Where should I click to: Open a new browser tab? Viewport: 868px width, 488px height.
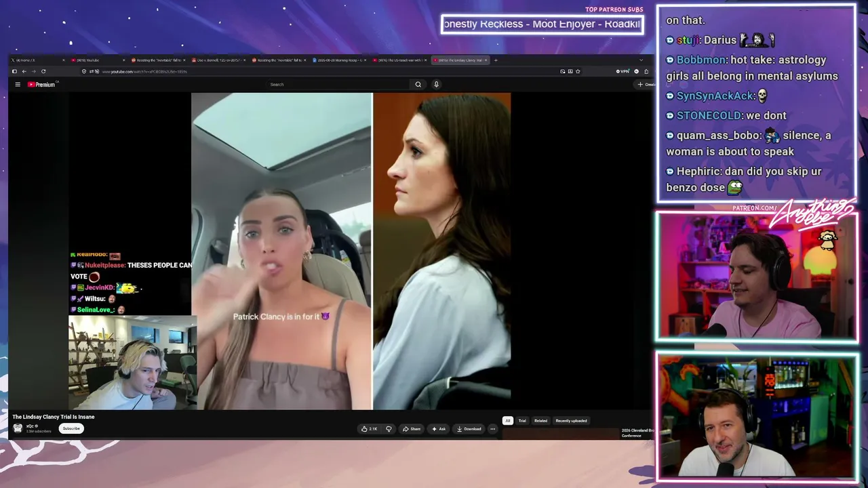[496, 60]
